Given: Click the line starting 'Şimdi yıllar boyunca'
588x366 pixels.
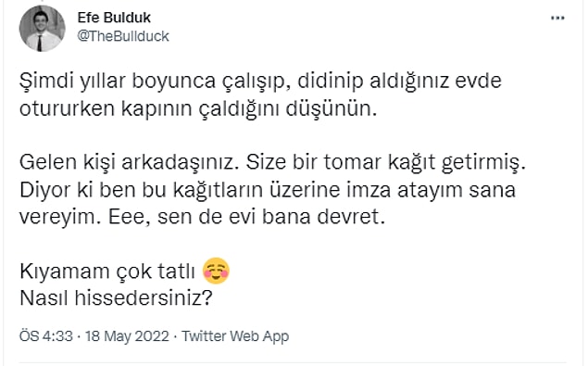Looking at the screenshot, I should (260, 82).
